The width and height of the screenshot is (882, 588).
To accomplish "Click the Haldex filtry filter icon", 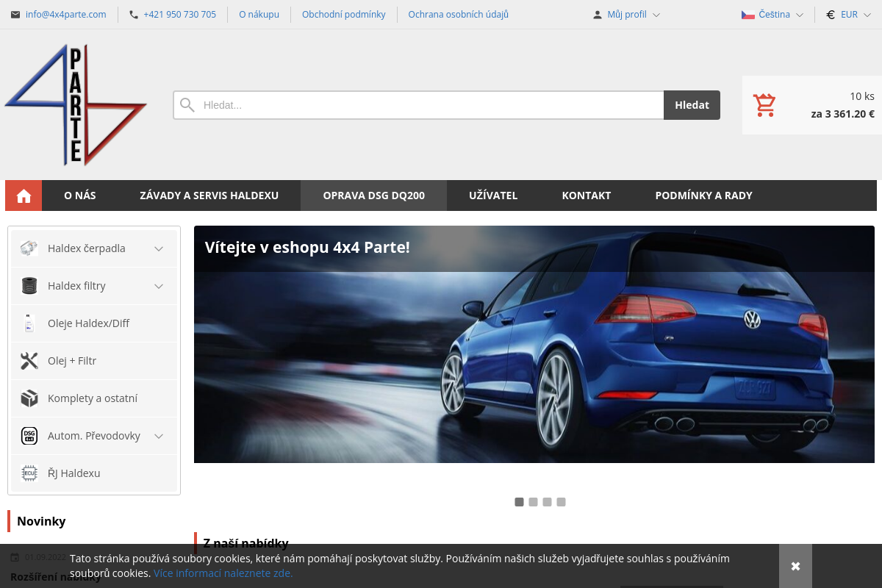I will click(29, 285).
